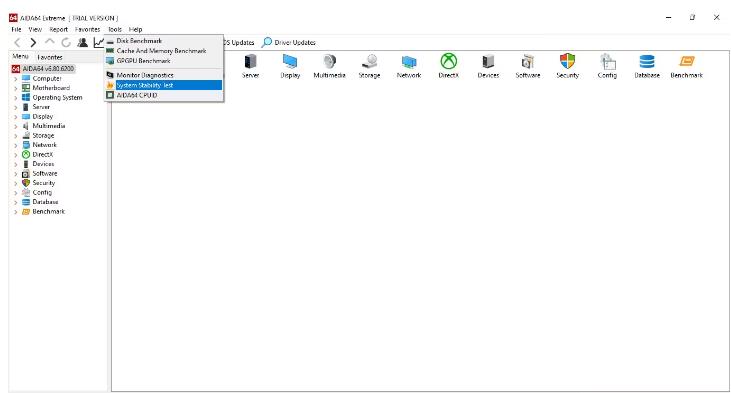Select the Computer icon in the tree
This screenshot has height=393, width=731.
(26, 78)
